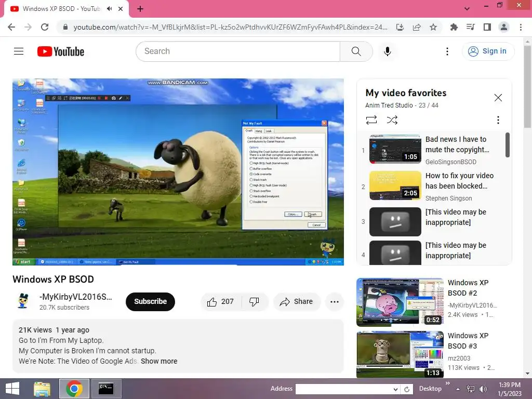Click the taskbar Address input box
This screenshot has width=532, height=399.
pyautogui.click(x=344, y=389)
